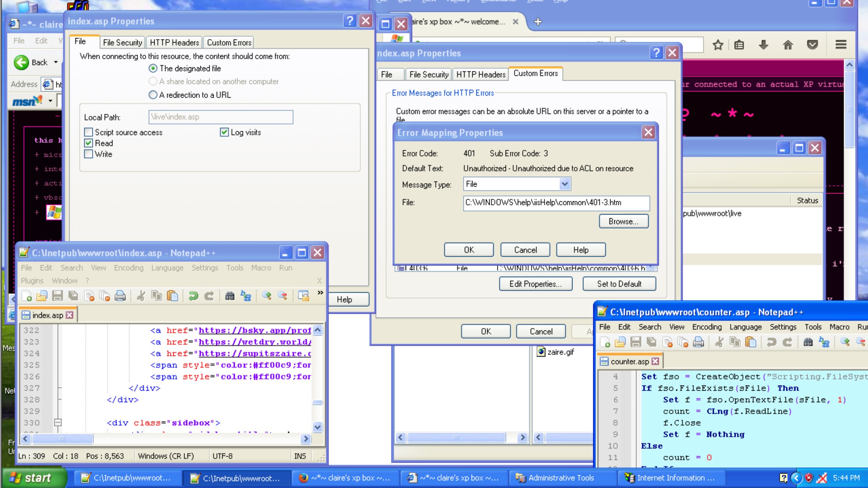Click Open file icon in index.asp Notepad++
The width and height of the screenshot is (868, 488).
[42, 296]
